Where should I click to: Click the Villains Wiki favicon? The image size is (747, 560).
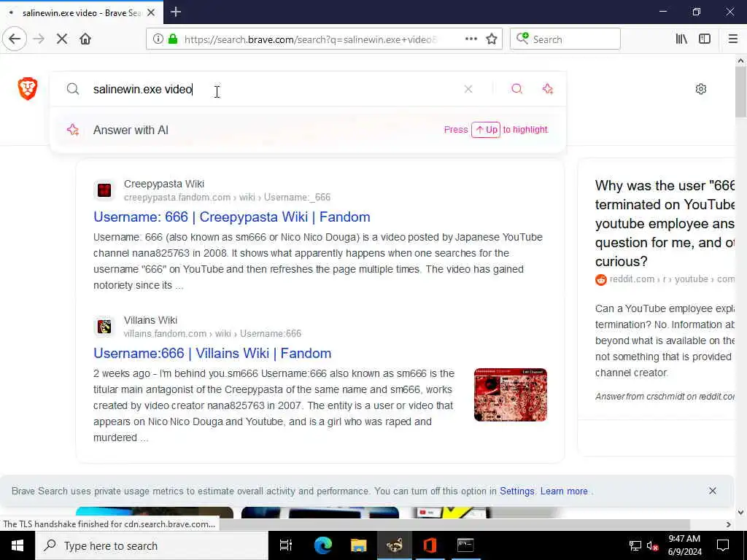point(104,327)
